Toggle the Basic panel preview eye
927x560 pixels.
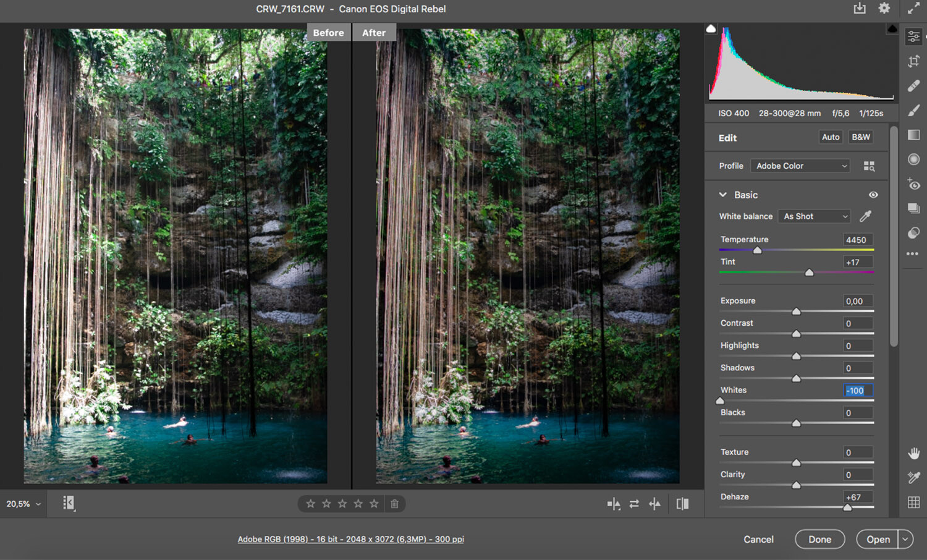tap(873, 195)
